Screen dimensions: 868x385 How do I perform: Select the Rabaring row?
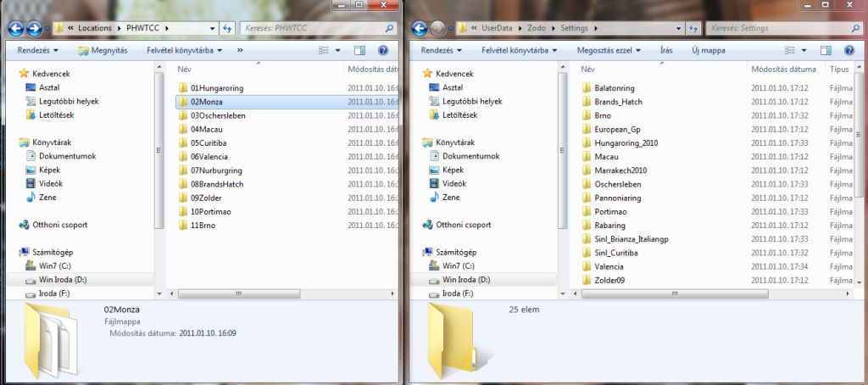coord(715,226)
